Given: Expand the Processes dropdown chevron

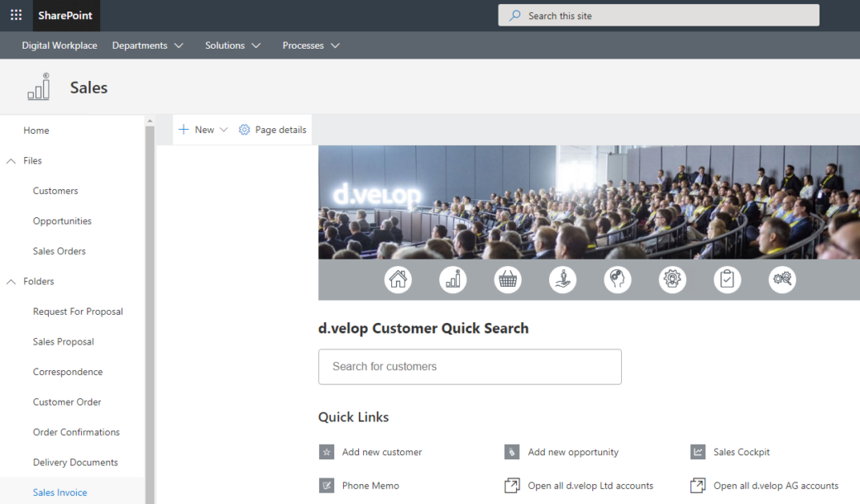Looking at the screenshot, I should (x=335, y=45).
